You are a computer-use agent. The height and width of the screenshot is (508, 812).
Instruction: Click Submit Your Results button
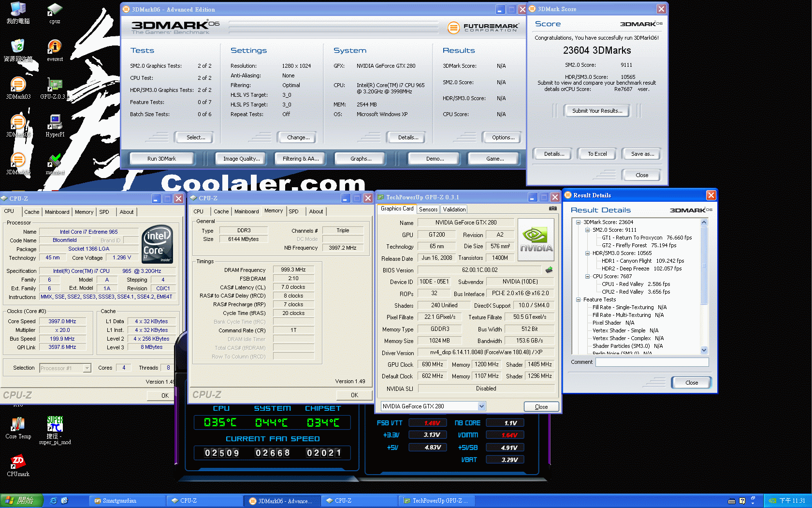pyautogui.click(x=597, y=111)
